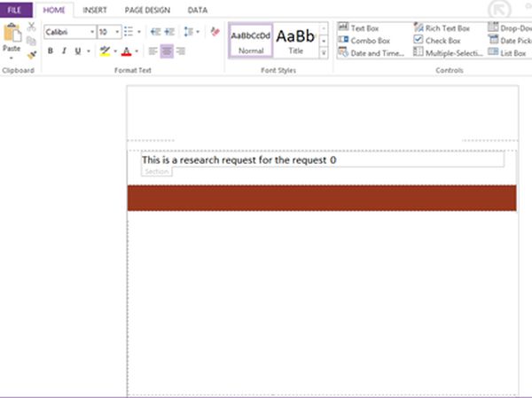Screen dimensions: 532x398
Task: Insert a Date and Time control
Action: click(x=372, y=53)
